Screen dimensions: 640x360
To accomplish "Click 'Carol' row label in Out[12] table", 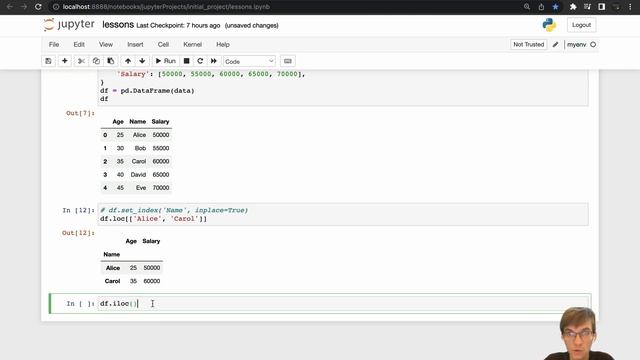I will point(112,281).
